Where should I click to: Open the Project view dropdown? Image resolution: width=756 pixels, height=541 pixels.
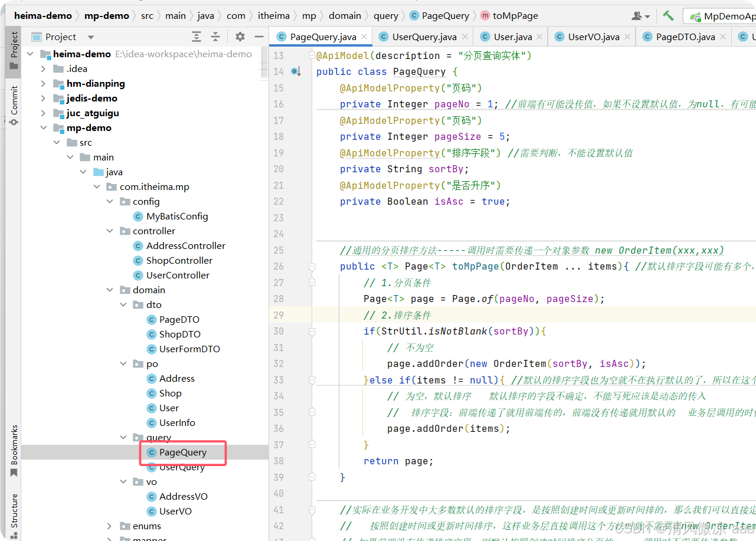90,37
